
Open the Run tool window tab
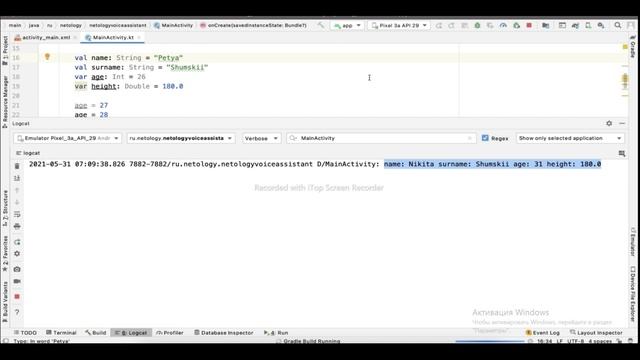click(276, 333)
